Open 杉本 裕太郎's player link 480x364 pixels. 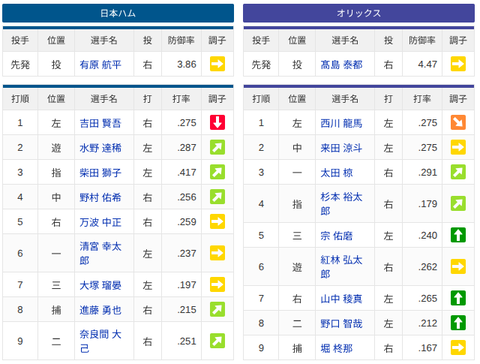[341, 204]
